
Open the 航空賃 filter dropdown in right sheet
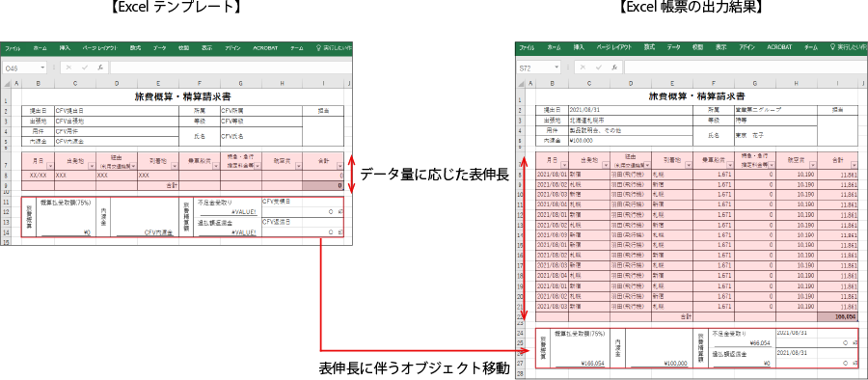812,165
